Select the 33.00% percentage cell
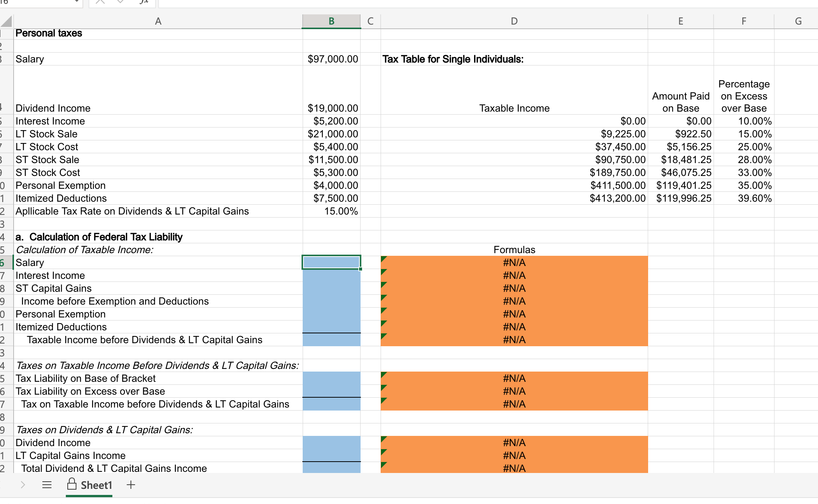The height and width of the screenshot is (504, 818). pyautogui.click(x=744, y=173)
